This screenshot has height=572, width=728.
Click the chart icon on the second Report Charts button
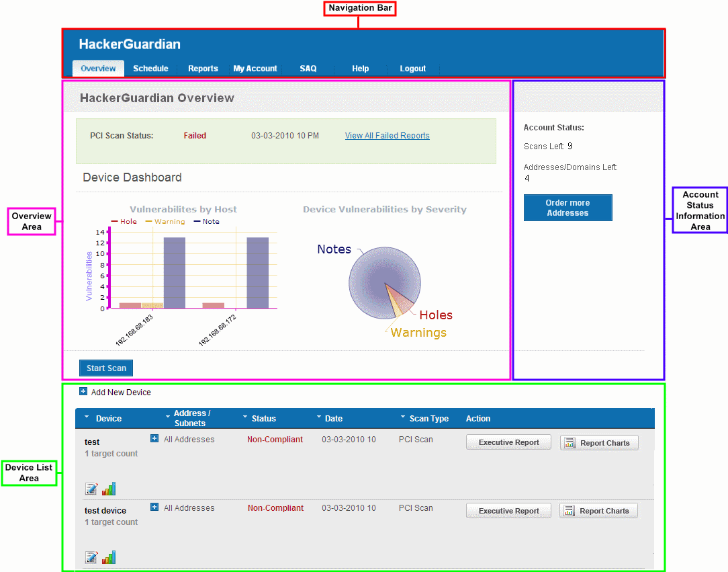570,512
